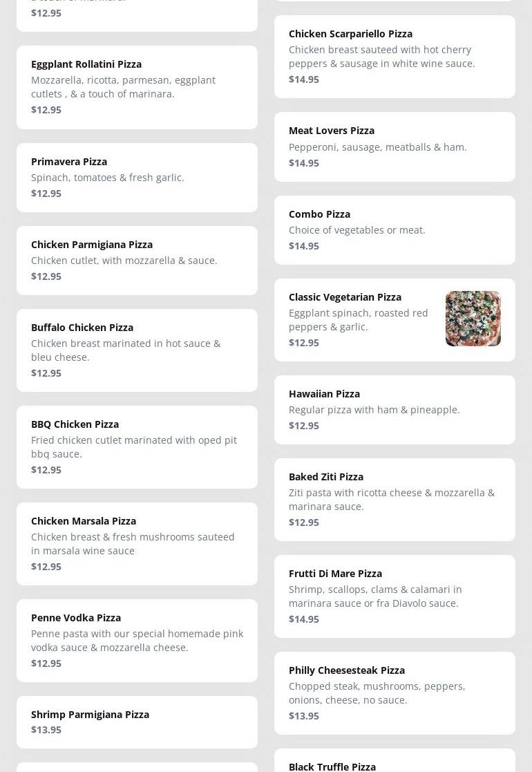Click the Black Truffle Pizza title
The width and height of the screenshot is (532, 772).
(x=332, y=766)
